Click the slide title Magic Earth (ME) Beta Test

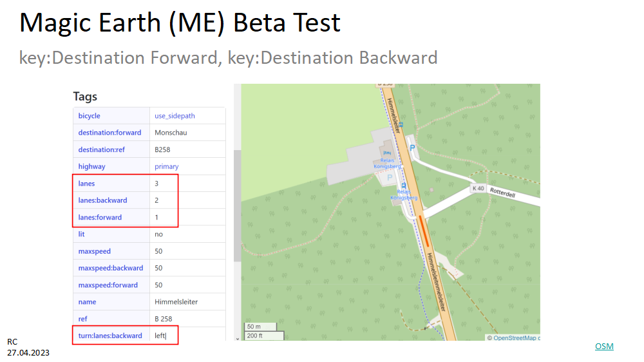click(x=180, y=24)
